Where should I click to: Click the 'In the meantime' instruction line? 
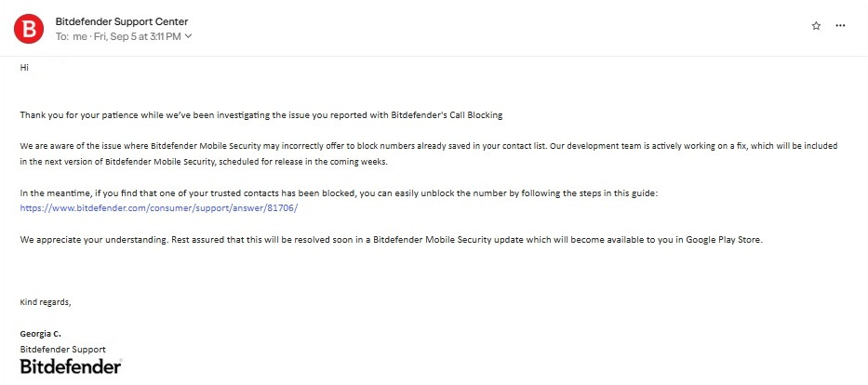[339, 193]
